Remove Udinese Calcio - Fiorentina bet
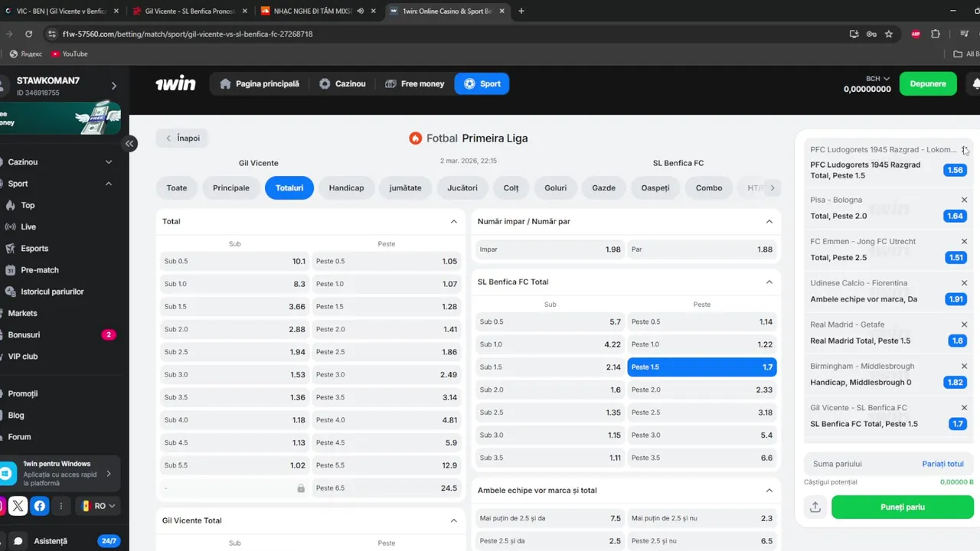Screen dimensions: 980x551 tap(964, 282)
